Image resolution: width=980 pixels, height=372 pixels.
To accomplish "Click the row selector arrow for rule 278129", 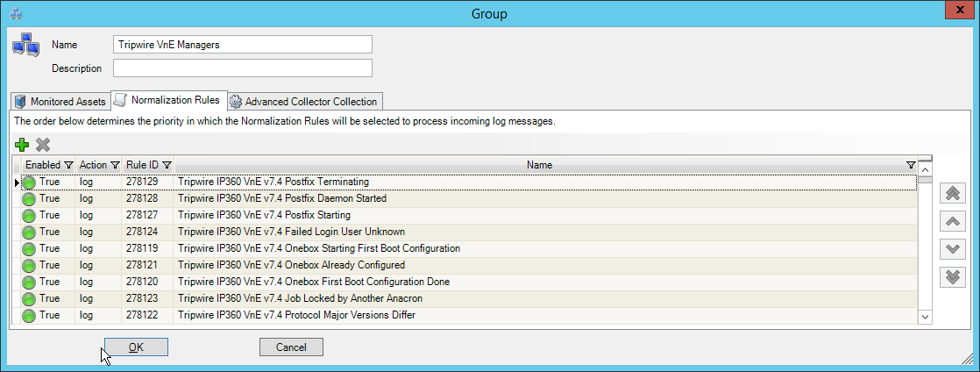I will [x=17, y=182].
